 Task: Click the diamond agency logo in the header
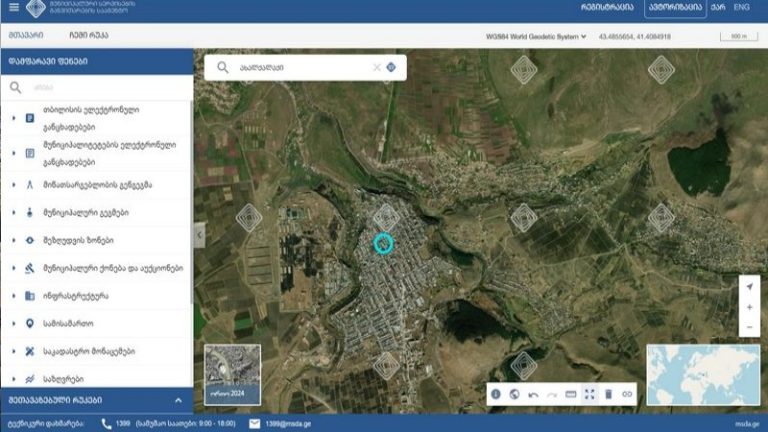36,7
